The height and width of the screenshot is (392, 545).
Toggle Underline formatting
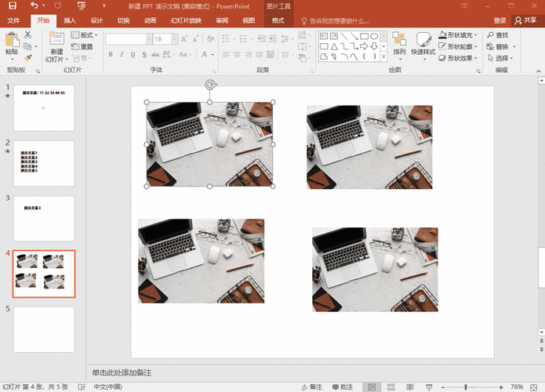coord(133,55)
